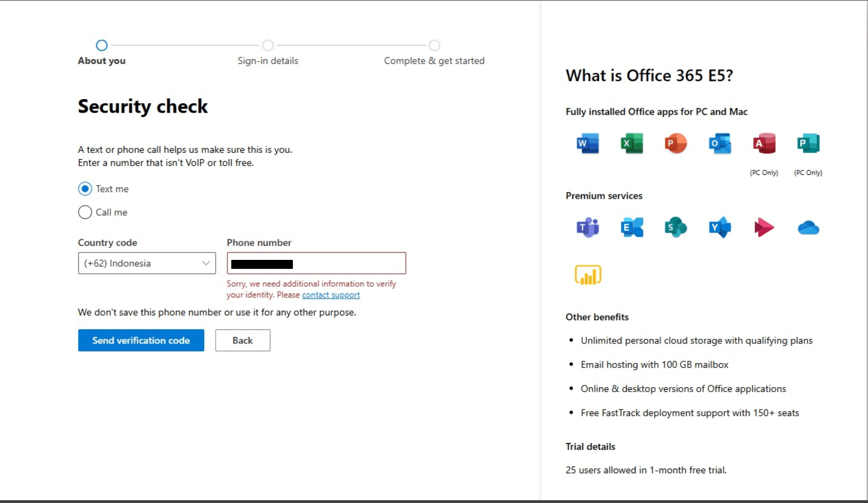868x503 pixels.
Task: Click the Power BI icon
Action: pos(588,274)
